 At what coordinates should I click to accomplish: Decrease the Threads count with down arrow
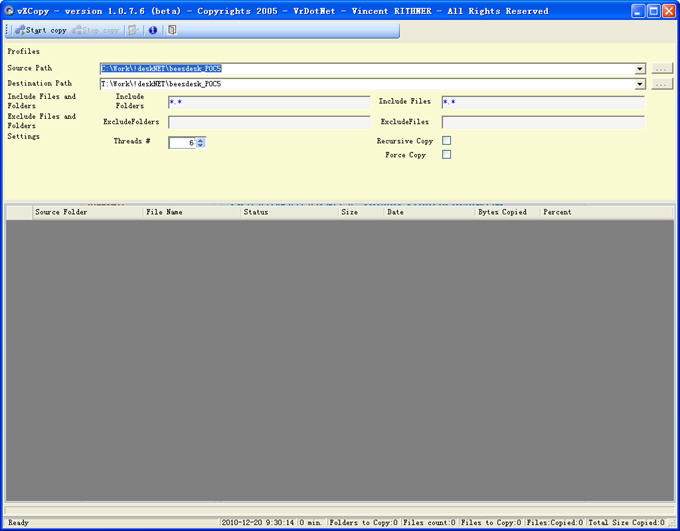(200, 145)
